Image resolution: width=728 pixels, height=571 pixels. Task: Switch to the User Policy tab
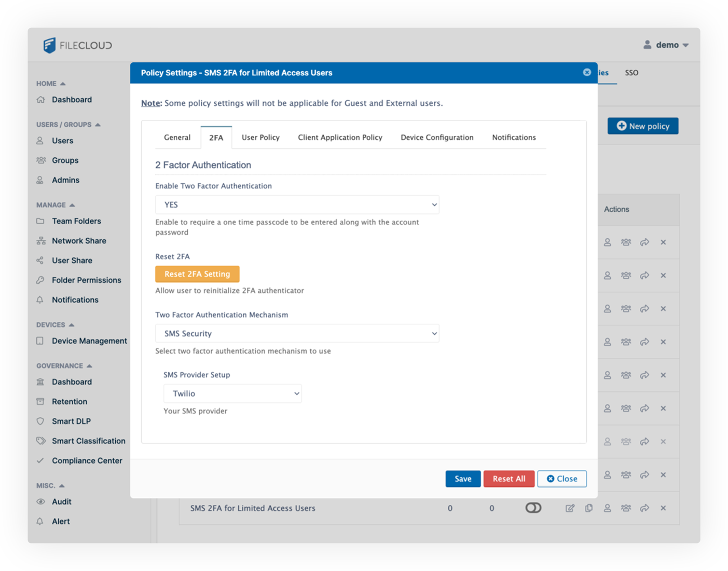click(260, 138)
